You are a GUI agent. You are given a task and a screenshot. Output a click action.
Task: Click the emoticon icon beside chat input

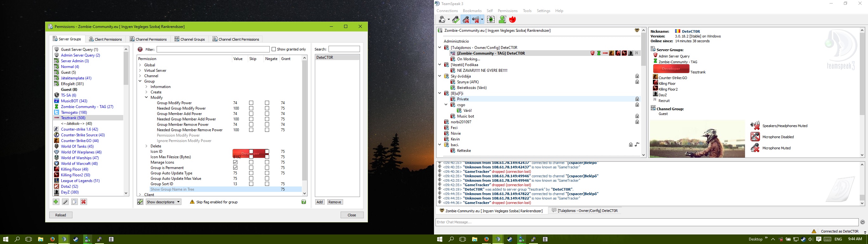pos(863,222)
